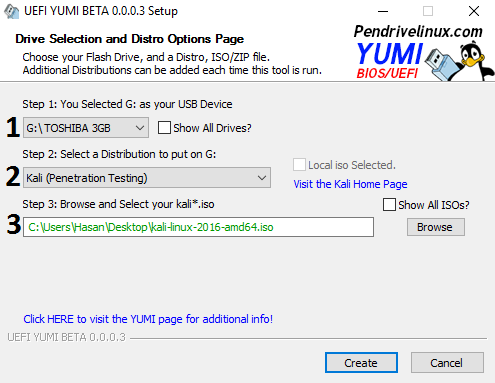Click the Create button
Screen dimensions: 495x383
(361, 363)
